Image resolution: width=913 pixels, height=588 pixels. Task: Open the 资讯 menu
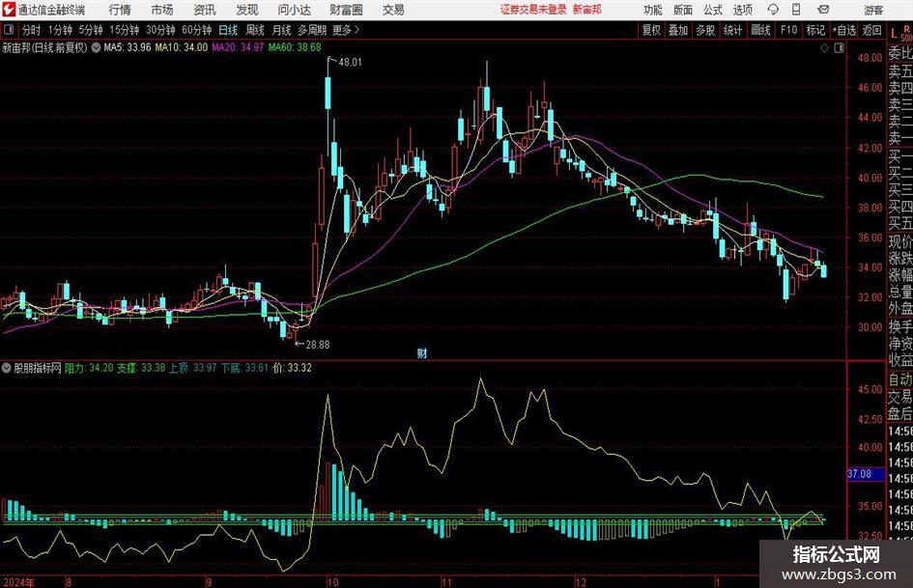tap(205, 10)
